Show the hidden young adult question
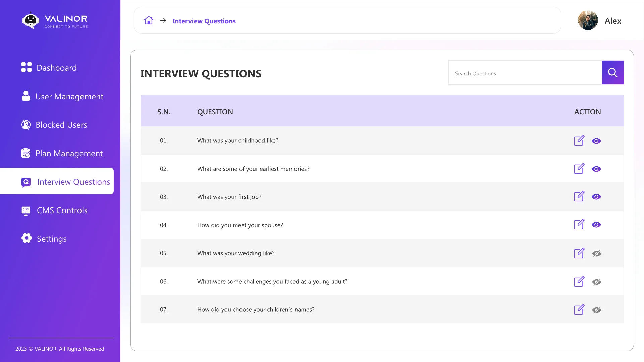Viewport: 644px width, 362px height. [x=596, y=282]
